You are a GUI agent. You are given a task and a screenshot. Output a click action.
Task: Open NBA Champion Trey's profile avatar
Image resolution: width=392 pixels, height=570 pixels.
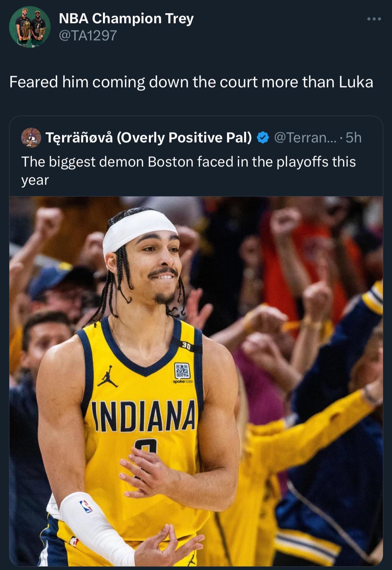tap(30, 27)
